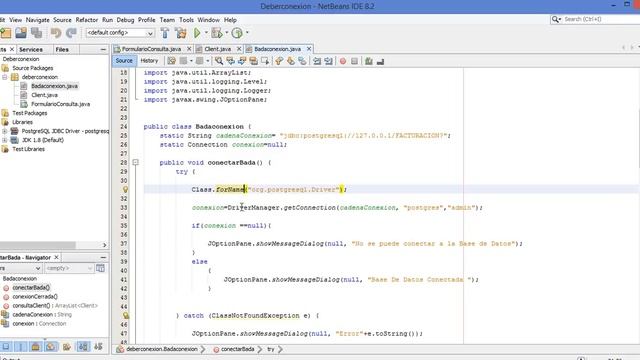Open the Tools menu
The image size is (640, 360).
tap(186, 20)
